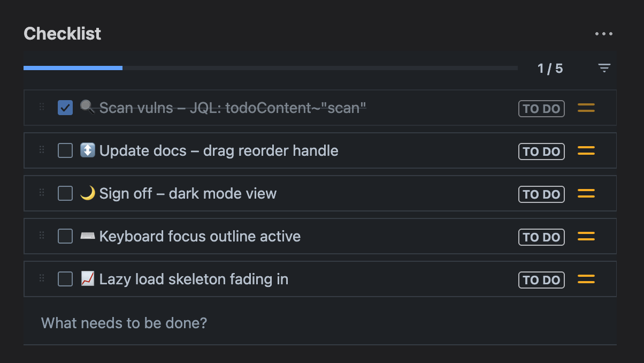Click priority icon on Lazy load item
The height and width of the screenshot is (363, 644).
click(586, 279)
